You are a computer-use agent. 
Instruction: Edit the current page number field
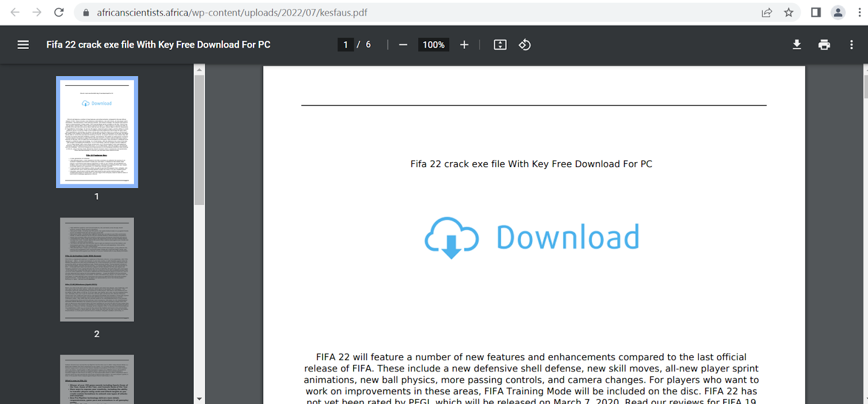346,44
